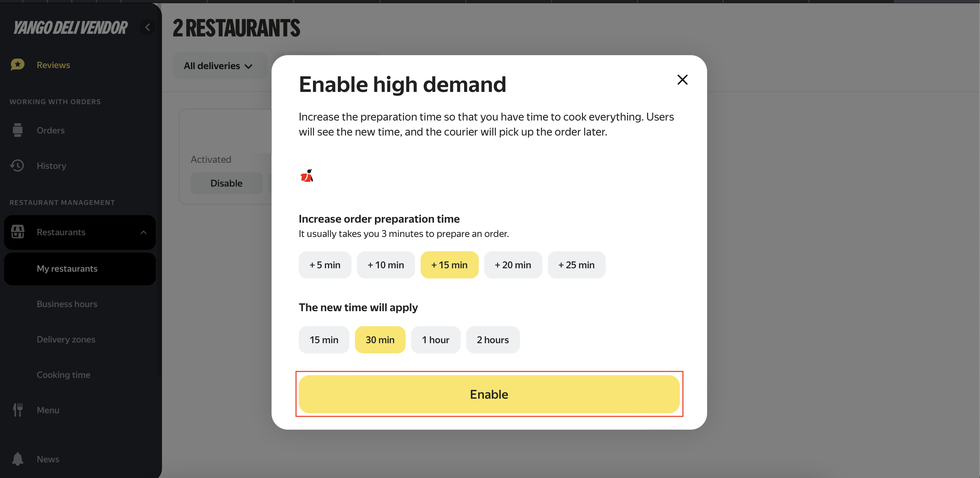
Task: Choose 30 min duration option
Action: point(380,339)
